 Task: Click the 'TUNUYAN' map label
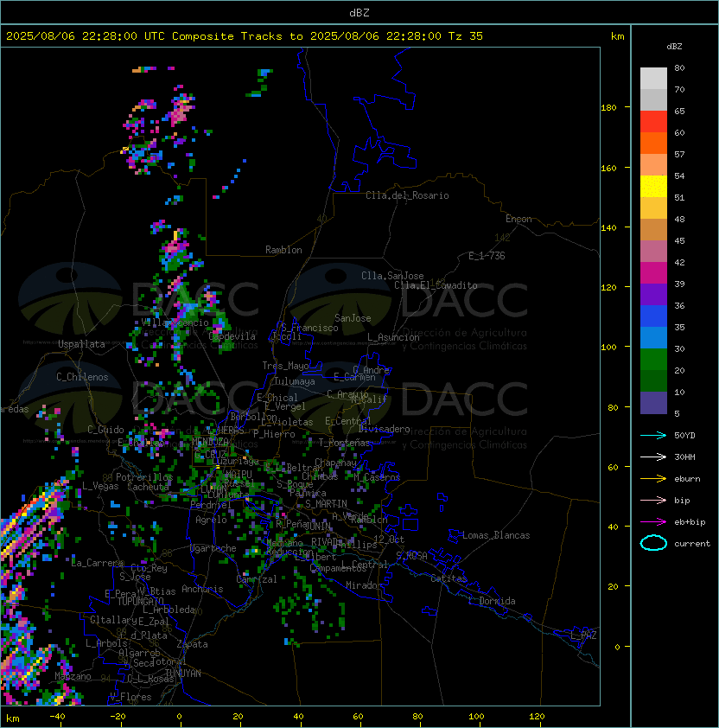click(x=183, y=674)
